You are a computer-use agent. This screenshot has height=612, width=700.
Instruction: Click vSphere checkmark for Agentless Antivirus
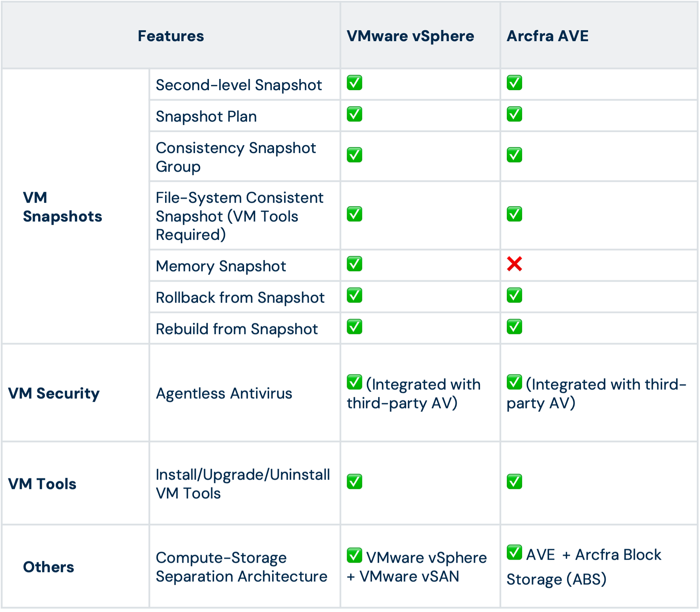coord(354,382)
